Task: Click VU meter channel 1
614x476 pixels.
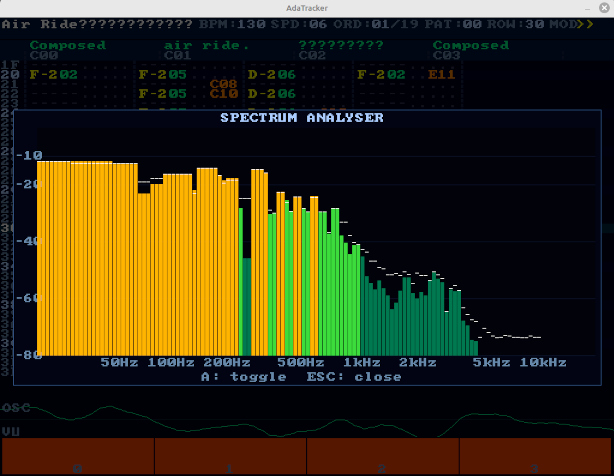Action: [x=230, y=456]
